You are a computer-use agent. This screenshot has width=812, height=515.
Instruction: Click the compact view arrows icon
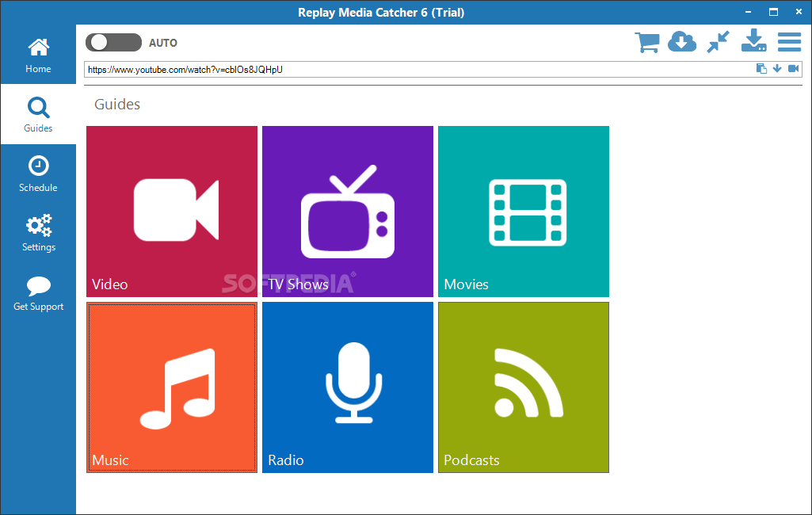click(719, 41)
